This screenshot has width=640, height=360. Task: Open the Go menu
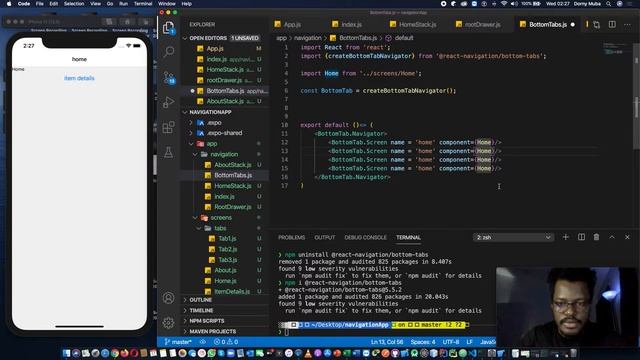pos(110,4)
